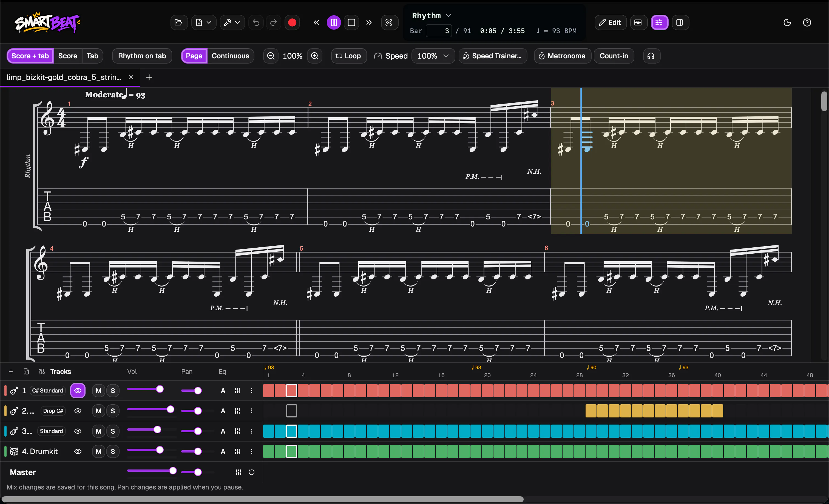Mute the Drumkit track
Image resolution: width=829 pixels, height=504 pixels.
(x=99, y=451)
